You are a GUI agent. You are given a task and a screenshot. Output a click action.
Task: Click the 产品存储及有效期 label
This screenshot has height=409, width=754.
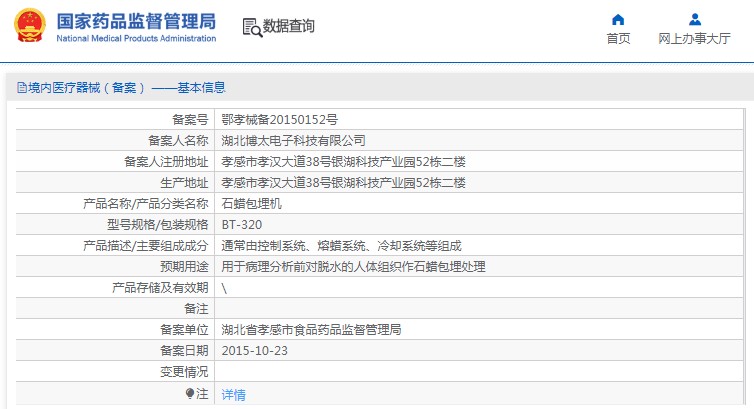161,288
